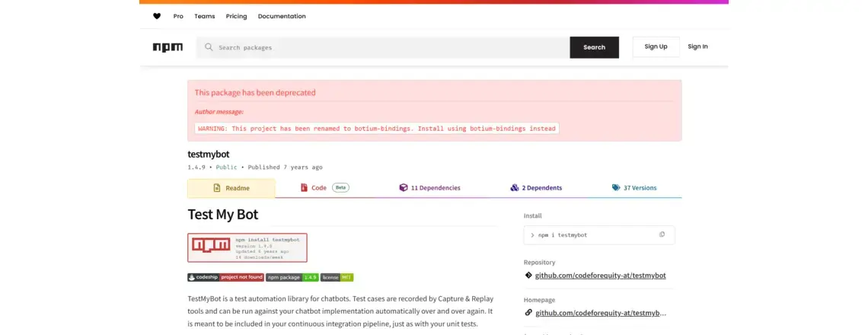Click the MIT license badge

point(337,277)
